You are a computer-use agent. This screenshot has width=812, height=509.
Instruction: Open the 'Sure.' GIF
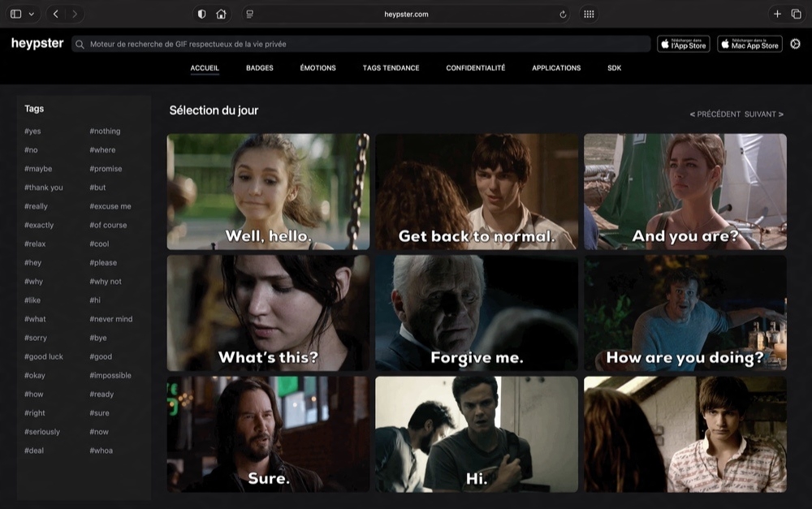tap(268, 434)
